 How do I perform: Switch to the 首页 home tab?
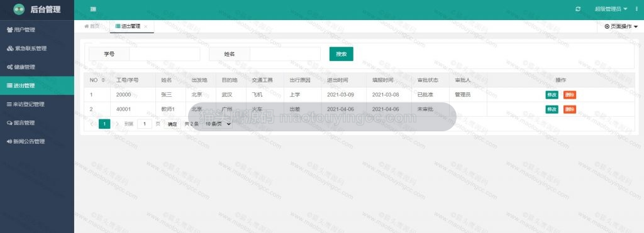(x=92, y=26)
